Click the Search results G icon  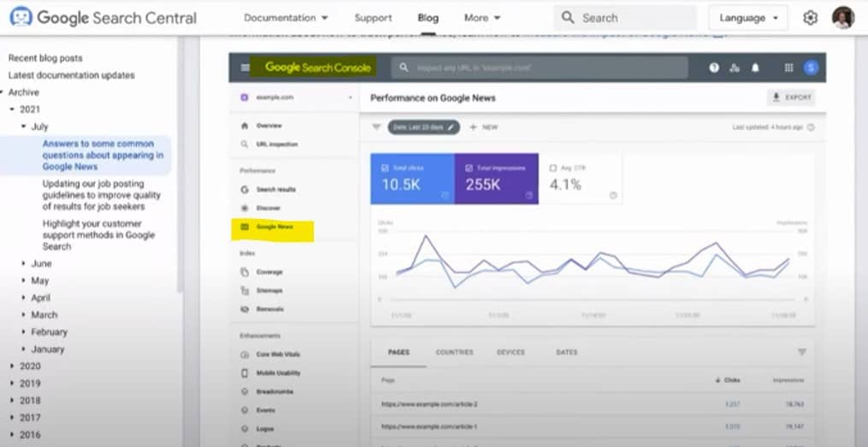(244, 189)
